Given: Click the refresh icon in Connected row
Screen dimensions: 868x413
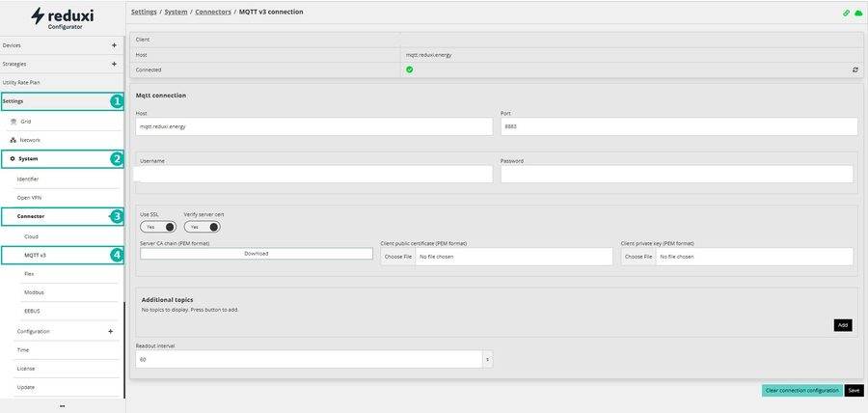Looking at the screenshot, I should (855, 70).
